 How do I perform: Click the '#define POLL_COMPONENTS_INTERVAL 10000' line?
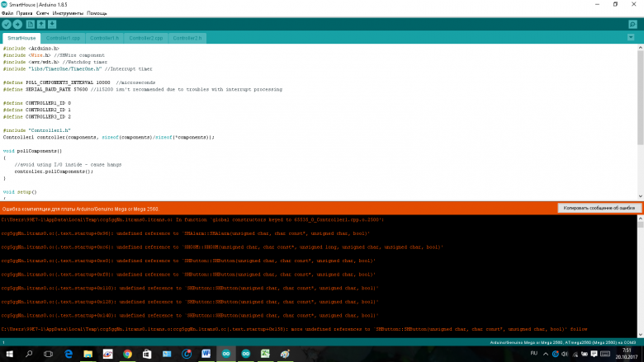click(79, 82)
